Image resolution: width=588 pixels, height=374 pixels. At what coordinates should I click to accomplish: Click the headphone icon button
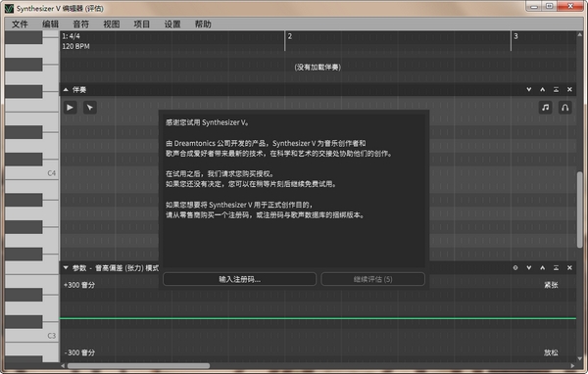click(565, 108)
